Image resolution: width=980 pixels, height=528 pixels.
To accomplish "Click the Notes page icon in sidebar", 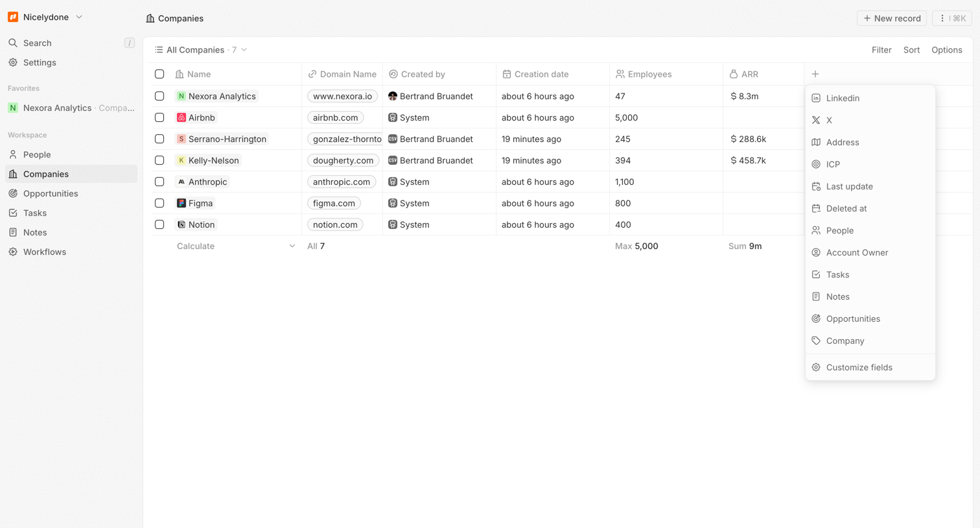I will [x=13, y=232].
